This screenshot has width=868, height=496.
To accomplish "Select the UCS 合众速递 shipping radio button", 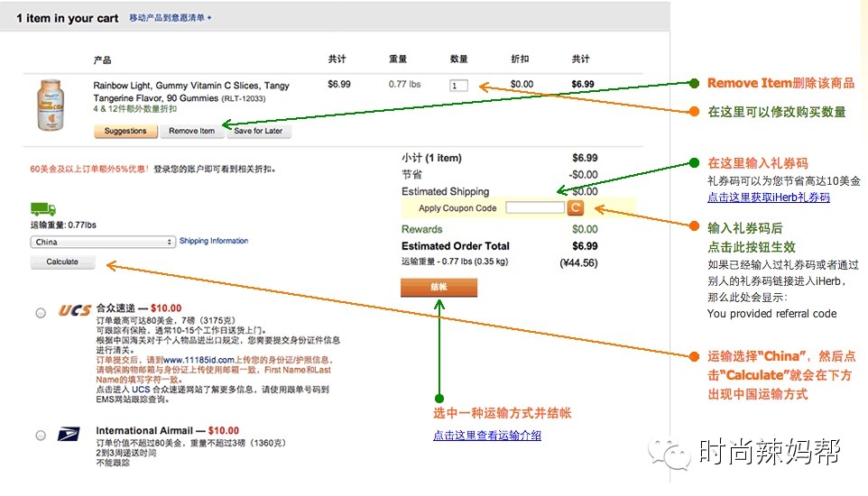I will [x=41, y=313].
